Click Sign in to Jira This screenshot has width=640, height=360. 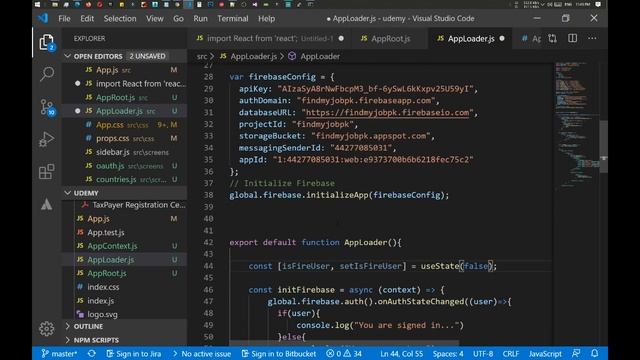tap(134, 353)
